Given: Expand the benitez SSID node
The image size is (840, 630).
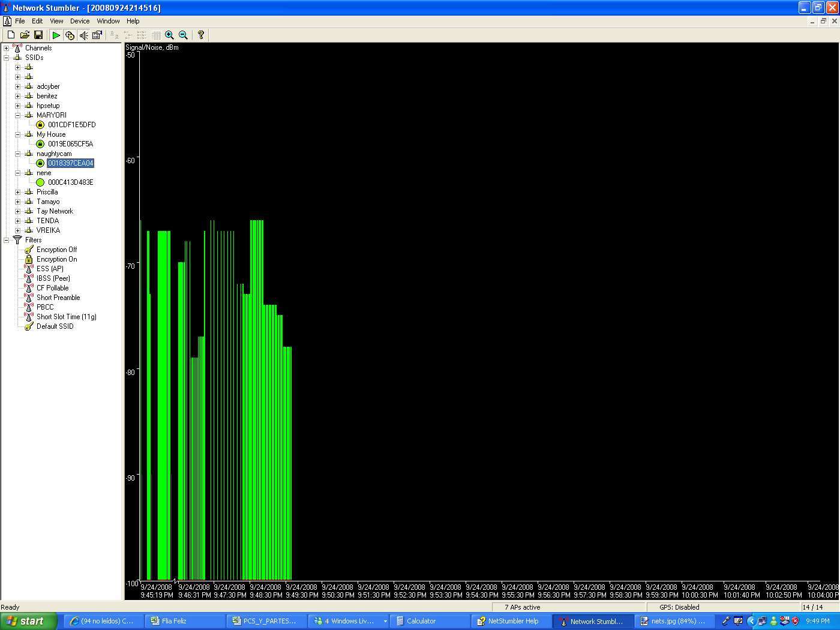Looking at the screenshot, I should tap(17, 96).
